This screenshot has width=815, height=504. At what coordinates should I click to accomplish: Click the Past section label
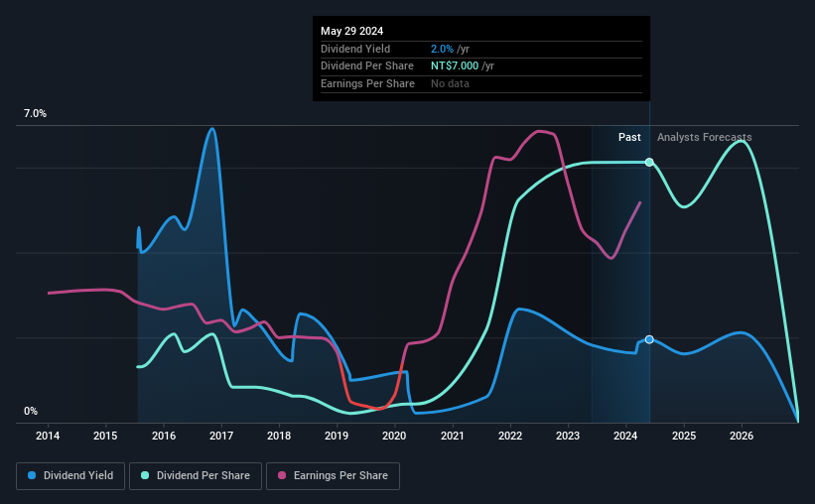point(629,137)
